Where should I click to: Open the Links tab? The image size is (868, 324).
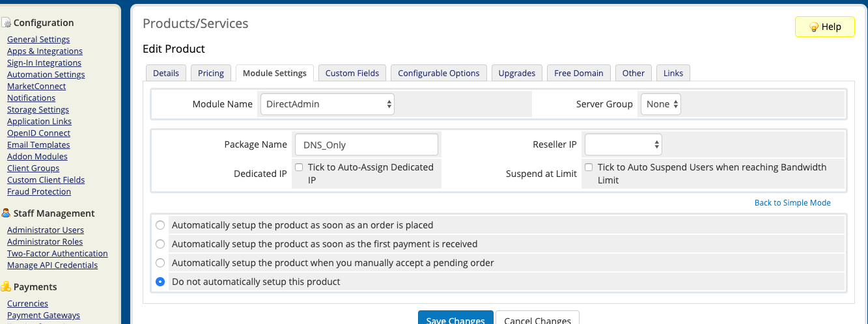[673, 73]
